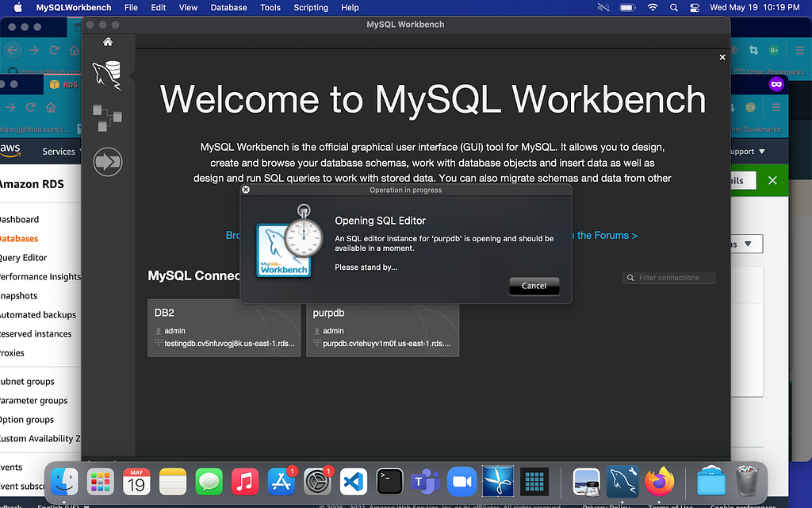Open Zoom from the Dock
This screenshot has width=812, height=508.
point(462,482)
